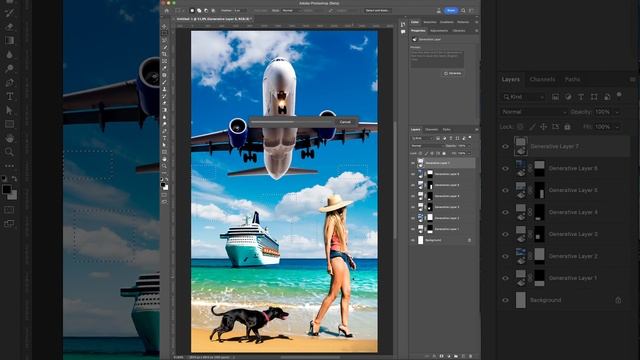Screen dimensions: 640x360
Task: Choose New Selection mode icon in options bar
Action: tap(192, 11)
